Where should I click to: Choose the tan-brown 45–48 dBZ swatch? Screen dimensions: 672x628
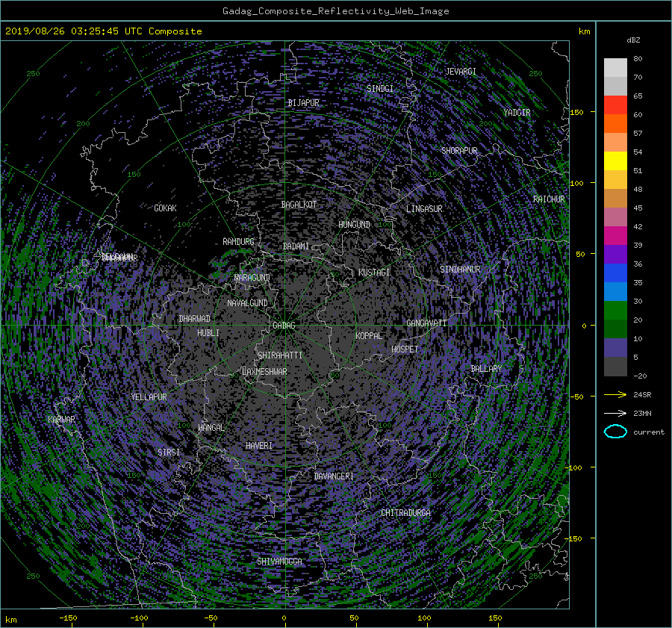[615, 198]
